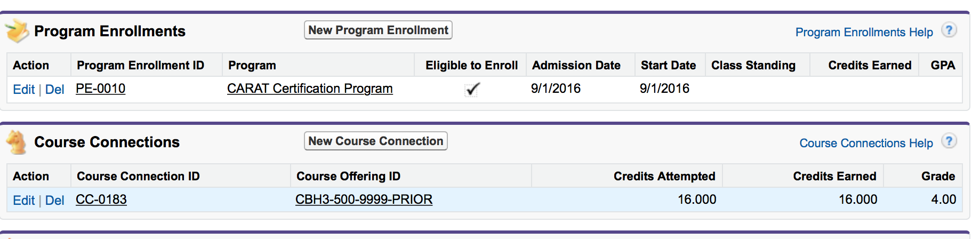Toggle the Eligible to Enroll checkmark
Image resolution: width=980 pixels, height=239 pixels.
coord(472,89)
